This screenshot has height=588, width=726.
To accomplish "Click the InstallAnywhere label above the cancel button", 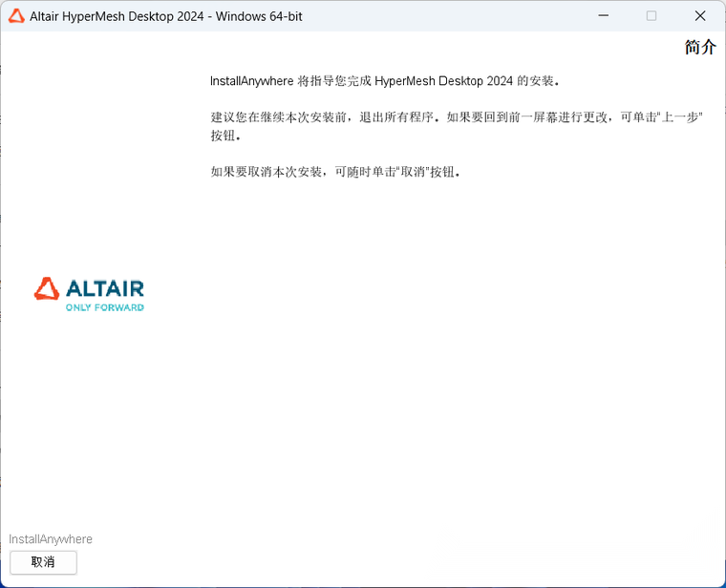I will (51, 539).
